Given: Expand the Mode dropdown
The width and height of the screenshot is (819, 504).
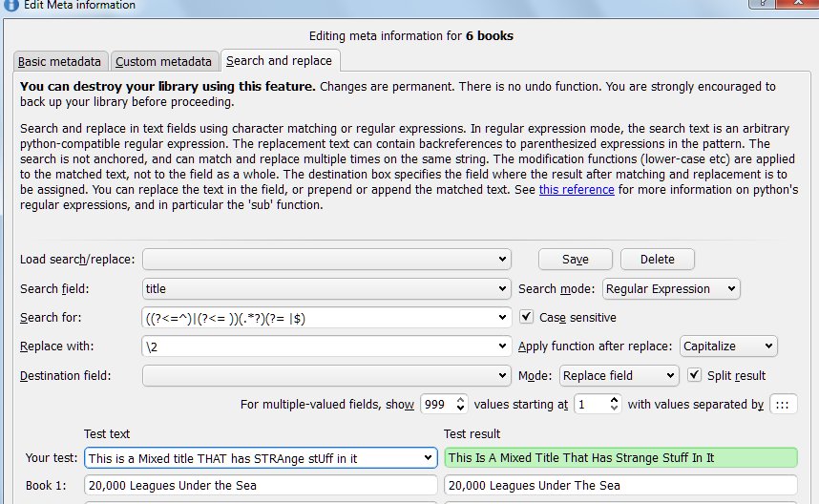Looking at the screenshot, I should [x=619, y=375].
